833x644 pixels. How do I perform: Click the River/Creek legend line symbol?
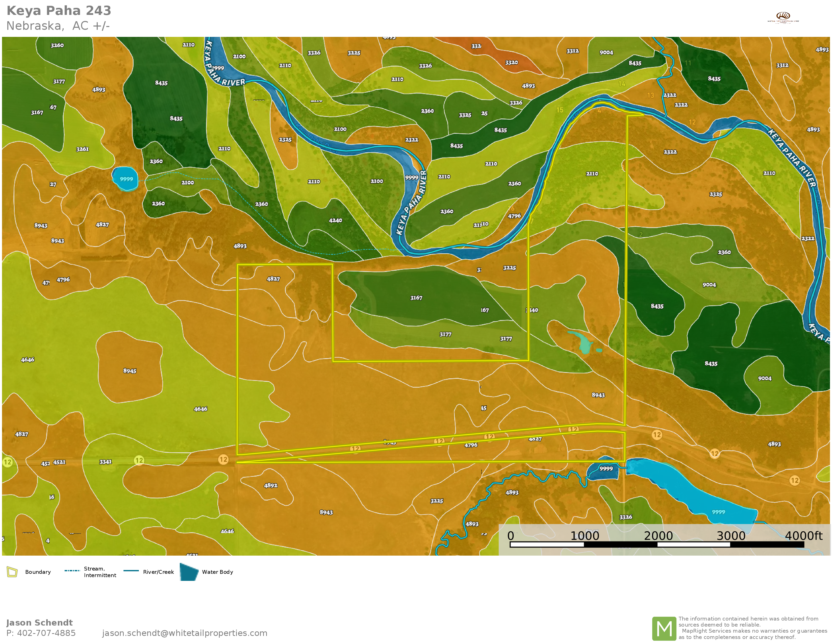(131, 571)
